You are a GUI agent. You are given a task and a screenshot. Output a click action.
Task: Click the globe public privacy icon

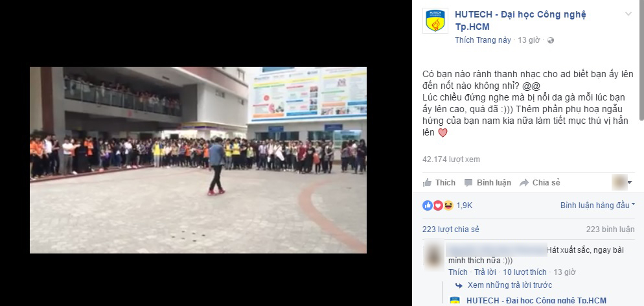click(551, 40)
